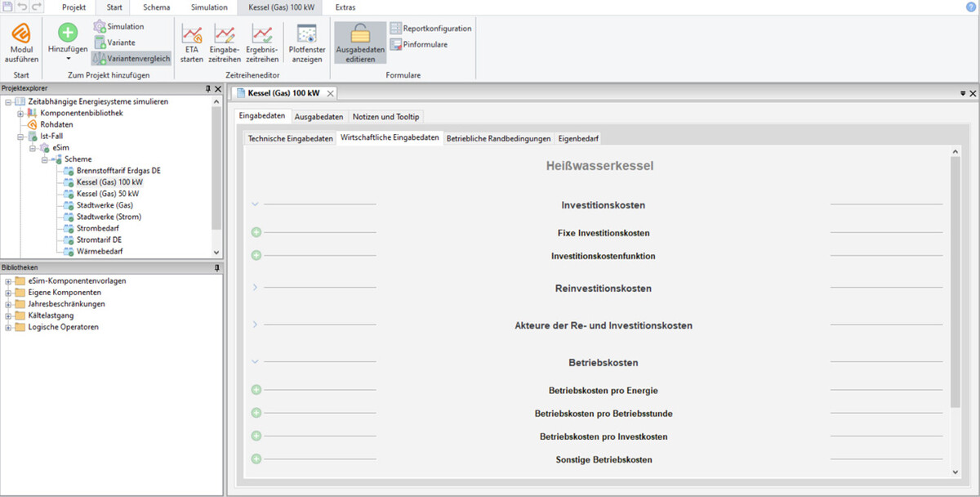Viewport: 980px width, 497px height.
Task: Click the green Hinzufügen plus icon
Action: point(68,33)
